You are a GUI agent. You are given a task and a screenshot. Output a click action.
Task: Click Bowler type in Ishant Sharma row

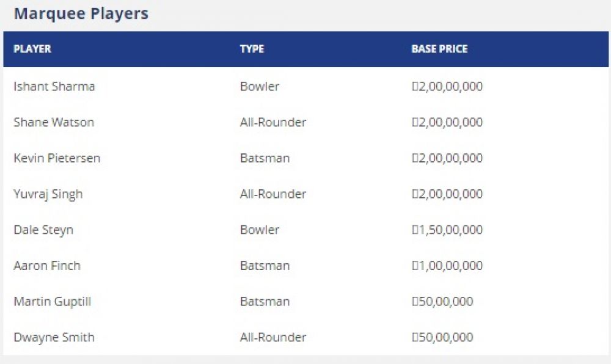click(x=260, y=86)
